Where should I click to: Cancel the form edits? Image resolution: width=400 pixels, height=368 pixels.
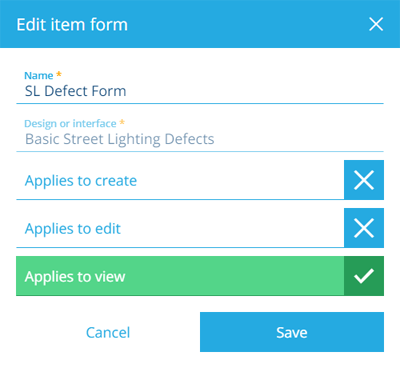(x=108, y=332)
